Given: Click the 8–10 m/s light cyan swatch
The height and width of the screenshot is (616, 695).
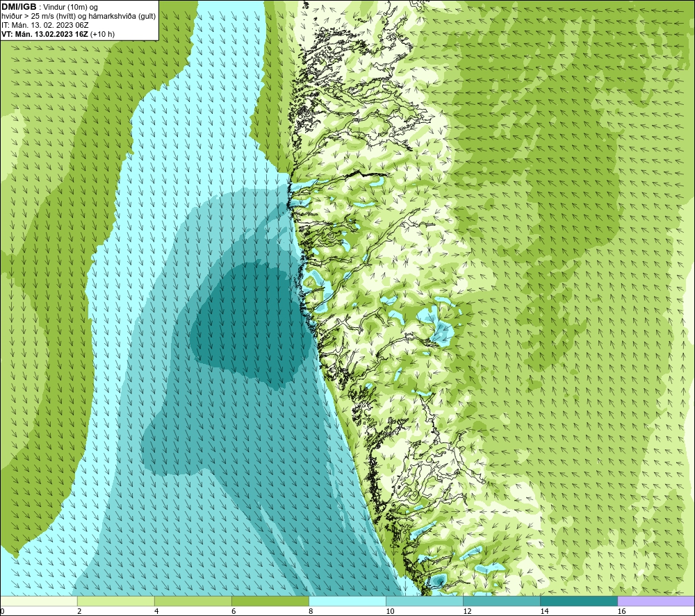Looking at the screenshot, I should [x=347, y=601].
